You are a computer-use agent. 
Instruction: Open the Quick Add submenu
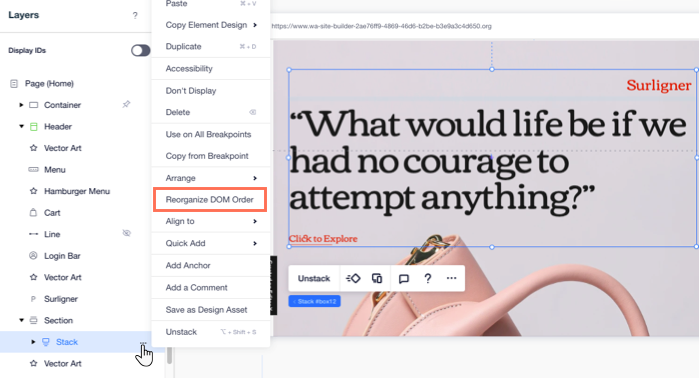pyautogui.click(x=211, y=243)
